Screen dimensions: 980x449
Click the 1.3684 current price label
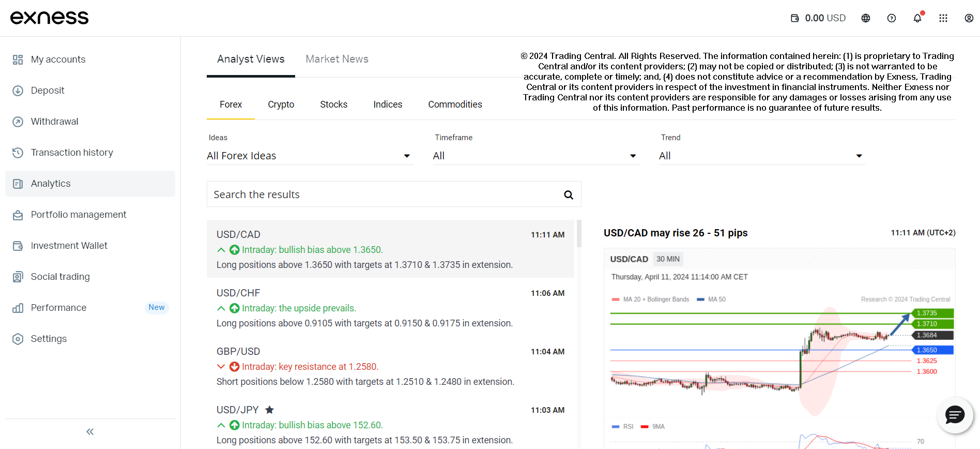click(x=932, y=335)
